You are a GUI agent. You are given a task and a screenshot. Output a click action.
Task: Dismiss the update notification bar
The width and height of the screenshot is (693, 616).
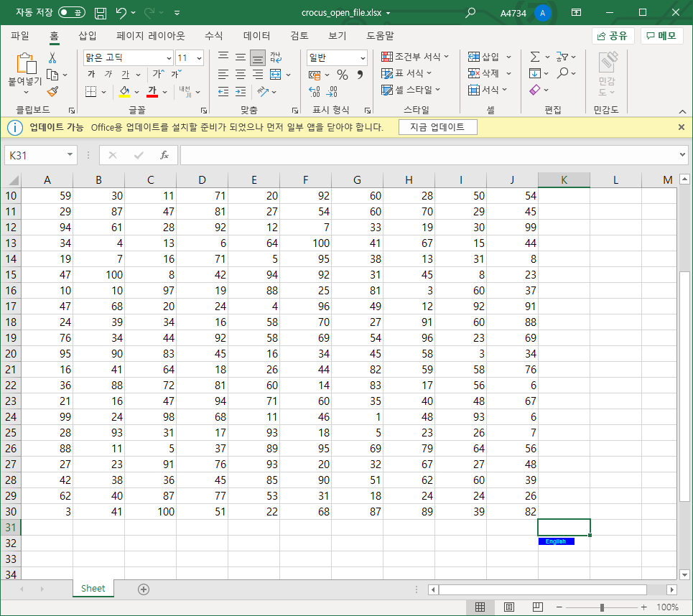(681, 127)
